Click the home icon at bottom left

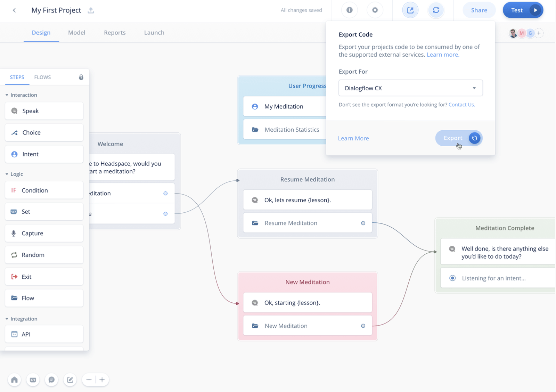14,380
